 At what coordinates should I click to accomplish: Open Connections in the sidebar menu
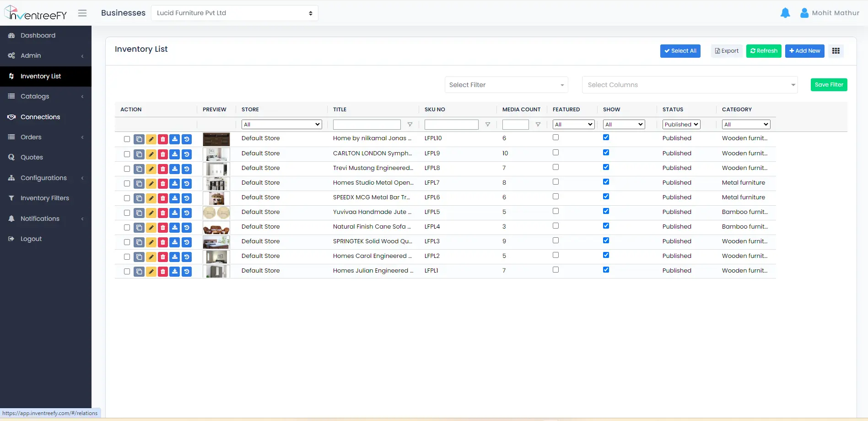[x=40, y=117]
